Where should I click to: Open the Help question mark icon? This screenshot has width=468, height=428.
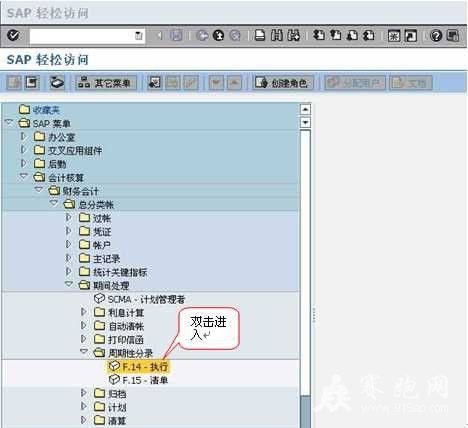[x=436, y=35]
